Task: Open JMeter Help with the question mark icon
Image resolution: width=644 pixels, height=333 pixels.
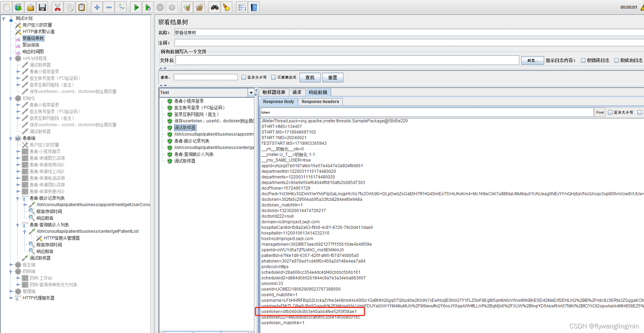Action: (x=254, y=7)
